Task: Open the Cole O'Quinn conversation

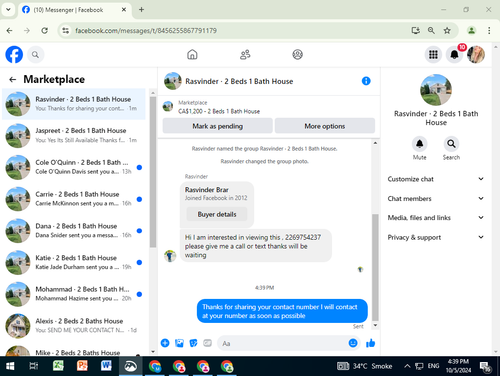Action: (74, 167)
